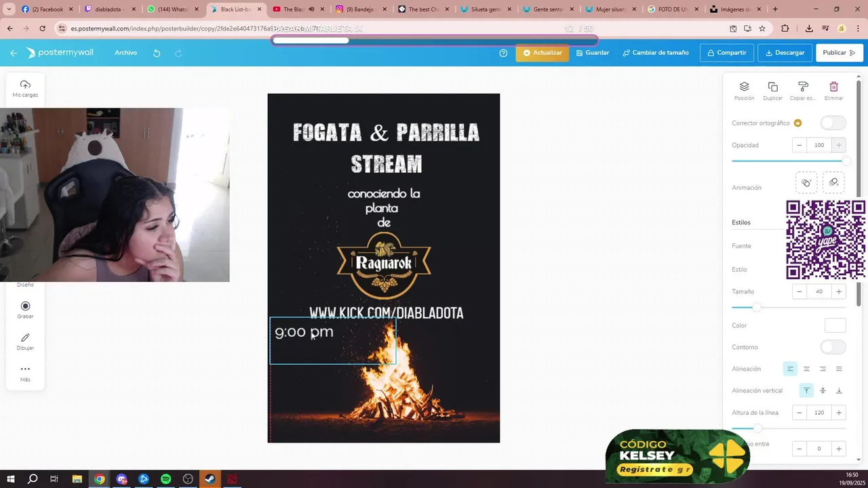The image size is (868, 488).
Task: Open Mis cargas upload panel
Action: pyautogui.click(x=25, y=89)
